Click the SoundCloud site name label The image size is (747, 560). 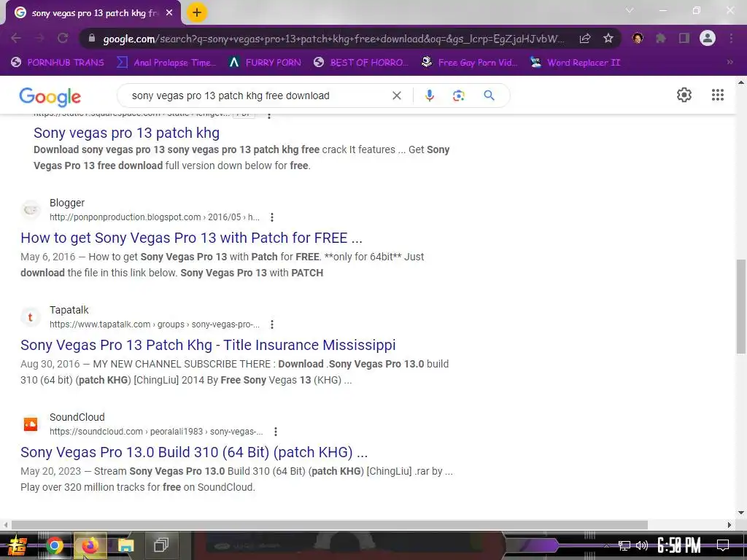click(x=77, y=417)
